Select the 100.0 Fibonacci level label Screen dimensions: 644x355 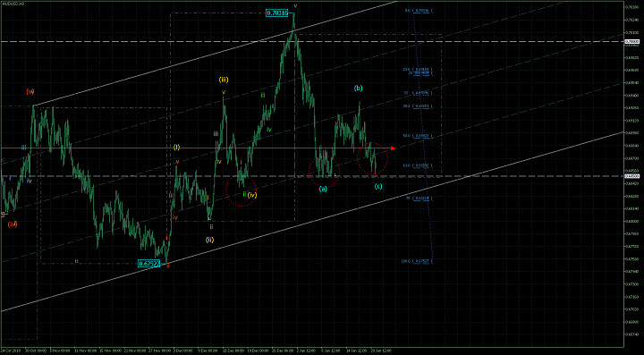tap(417, 260)
